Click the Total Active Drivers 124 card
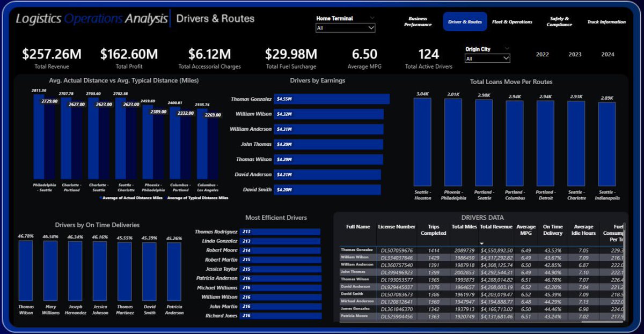This screenshot has height=334, width=644. click(x=429, y=58)
